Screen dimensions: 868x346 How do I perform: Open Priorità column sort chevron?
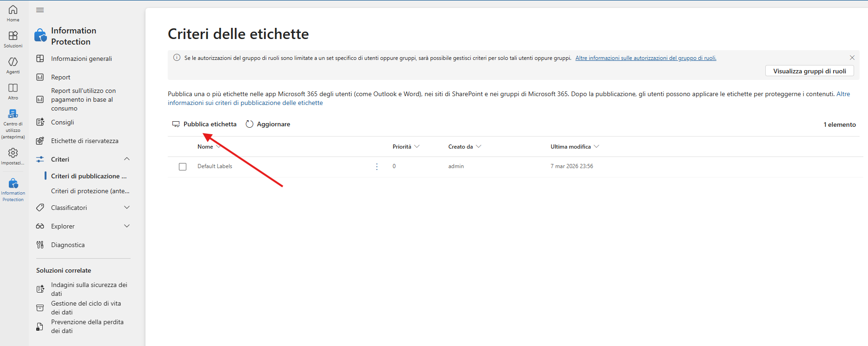tap(417, 146)
